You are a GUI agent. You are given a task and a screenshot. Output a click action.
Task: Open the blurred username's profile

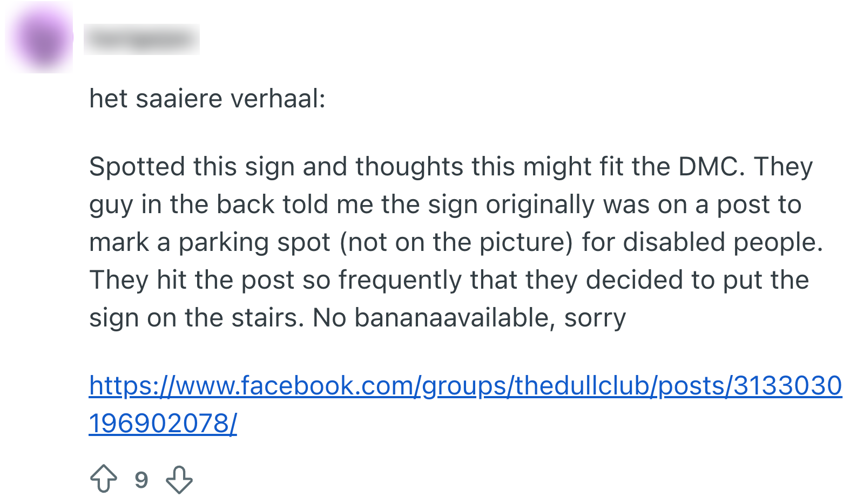click(141, 39)
